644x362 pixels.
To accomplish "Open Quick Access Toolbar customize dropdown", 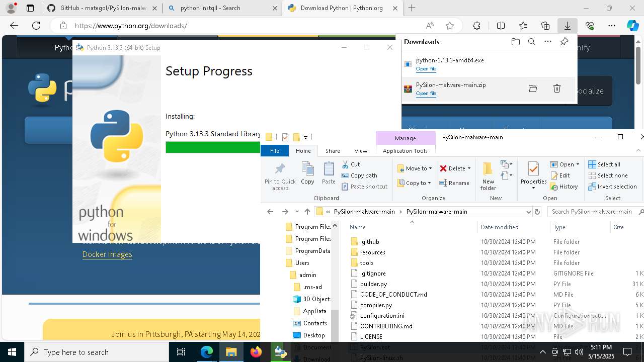I will [305, 137].
